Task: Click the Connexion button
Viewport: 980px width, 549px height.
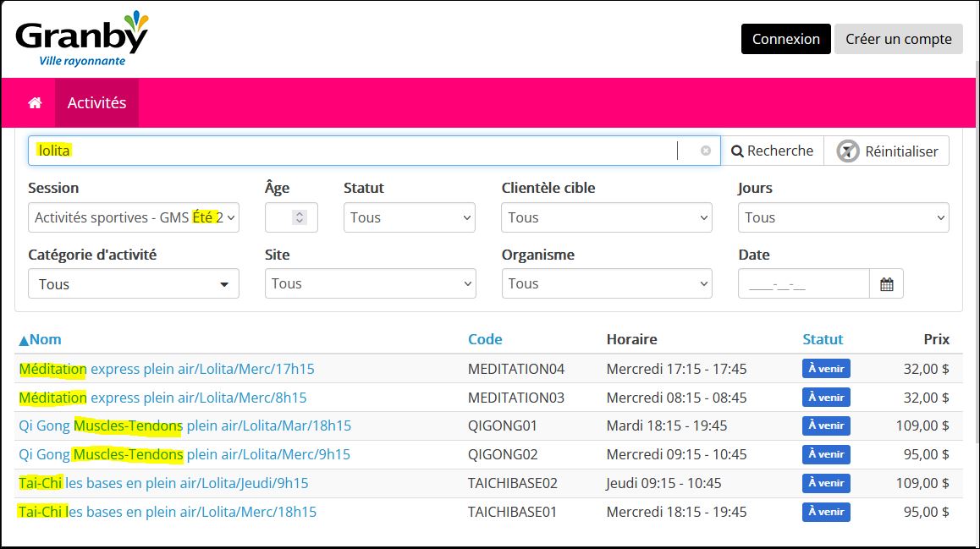Action: click(x=785, y=39)
